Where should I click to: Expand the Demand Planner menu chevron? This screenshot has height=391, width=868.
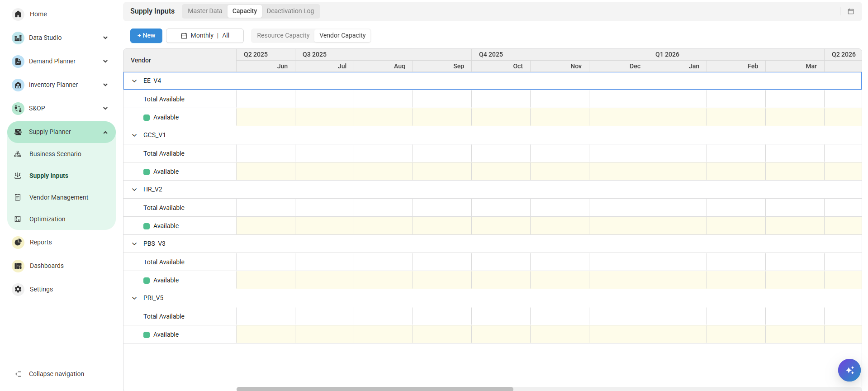pos(105,61)
